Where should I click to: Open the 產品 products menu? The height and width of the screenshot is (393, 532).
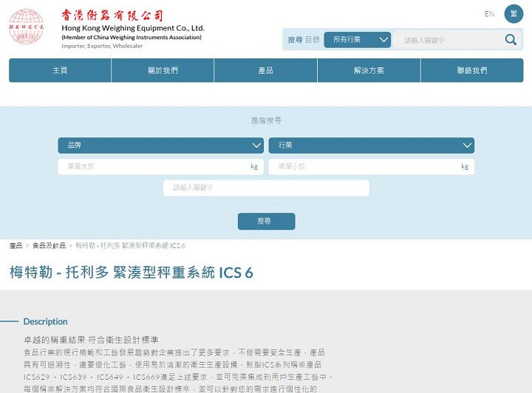pos(266,70)
